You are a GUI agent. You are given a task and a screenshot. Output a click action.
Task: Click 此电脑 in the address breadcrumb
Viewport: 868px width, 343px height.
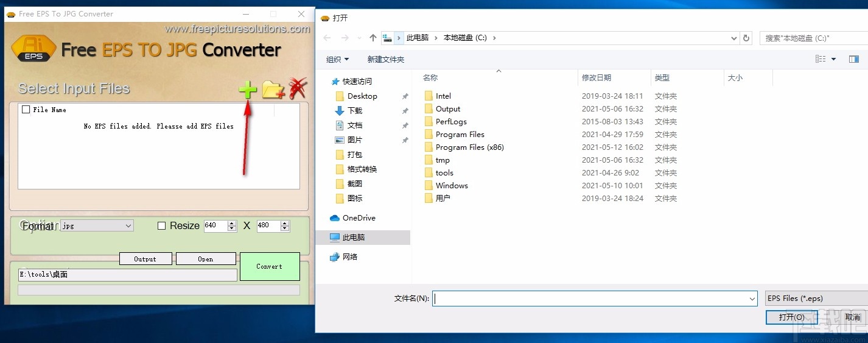418,38
